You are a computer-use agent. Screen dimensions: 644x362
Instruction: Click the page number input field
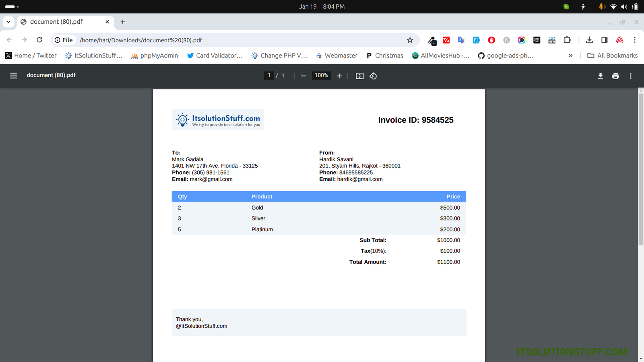coord(269,76)
